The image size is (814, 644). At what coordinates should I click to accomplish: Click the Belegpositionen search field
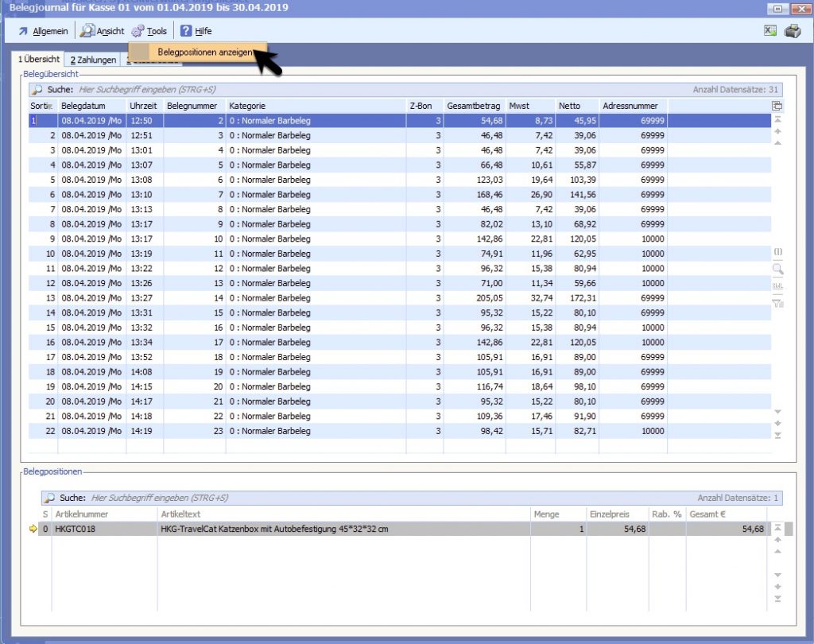click(318, 498)
